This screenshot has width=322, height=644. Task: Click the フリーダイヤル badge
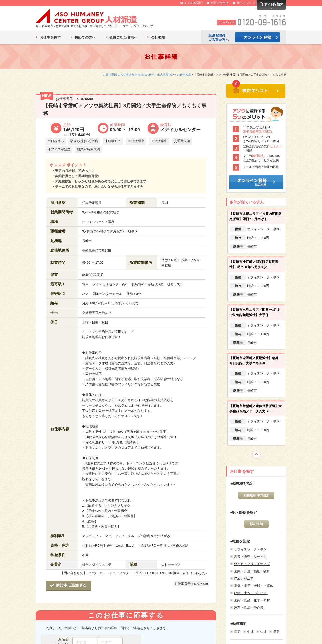pyautogui.click(x=226, y=22)
